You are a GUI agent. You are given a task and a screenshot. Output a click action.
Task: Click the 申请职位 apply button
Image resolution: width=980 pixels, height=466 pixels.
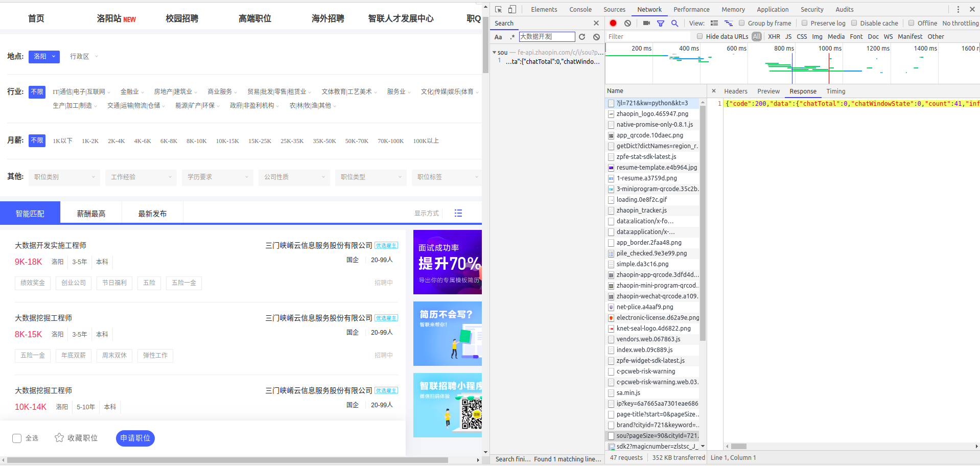[135, 438]
